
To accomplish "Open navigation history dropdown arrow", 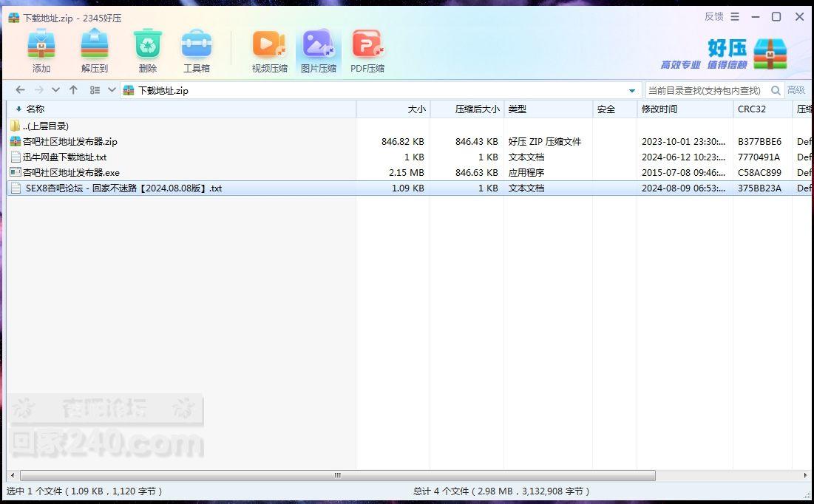I will coord(55,90).
